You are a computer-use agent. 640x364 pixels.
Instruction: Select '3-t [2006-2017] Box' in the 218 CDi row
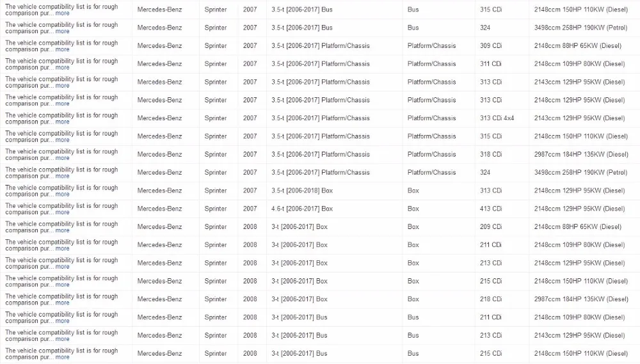pyautogui.click(x=299, y=299)
